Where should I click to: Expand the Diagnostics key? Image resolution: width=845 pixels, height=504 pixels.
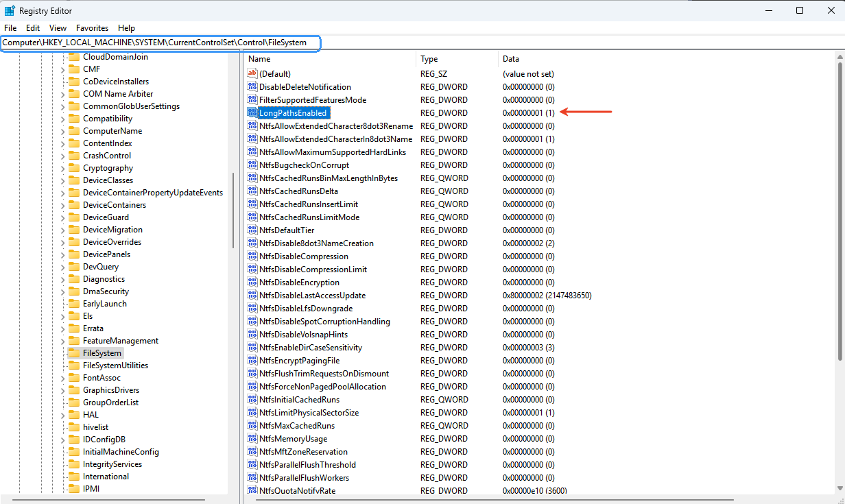point(62,279)
